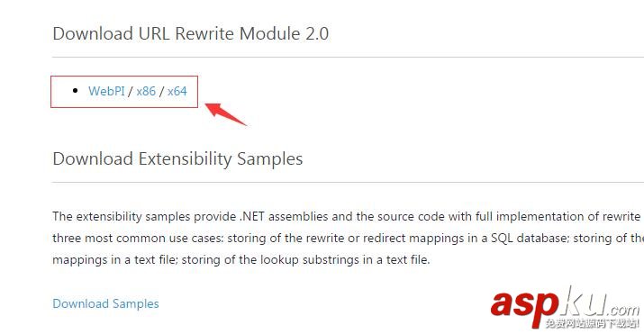Viewport: 644px width, 334px height.
Task: Click the slash between WebPI and x86
Action: (131, 91)
